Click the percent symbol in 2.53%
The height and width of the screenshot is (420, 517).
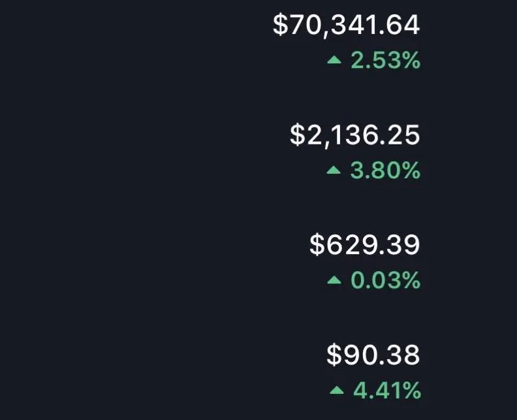411,60
